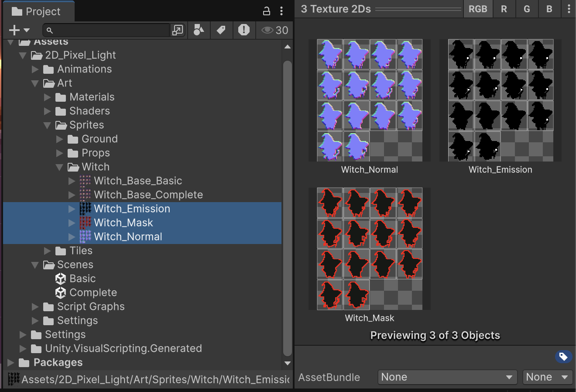The image size is (576, 392).
Task: Enable the R channel preview
Action: [x=504, y=9]
